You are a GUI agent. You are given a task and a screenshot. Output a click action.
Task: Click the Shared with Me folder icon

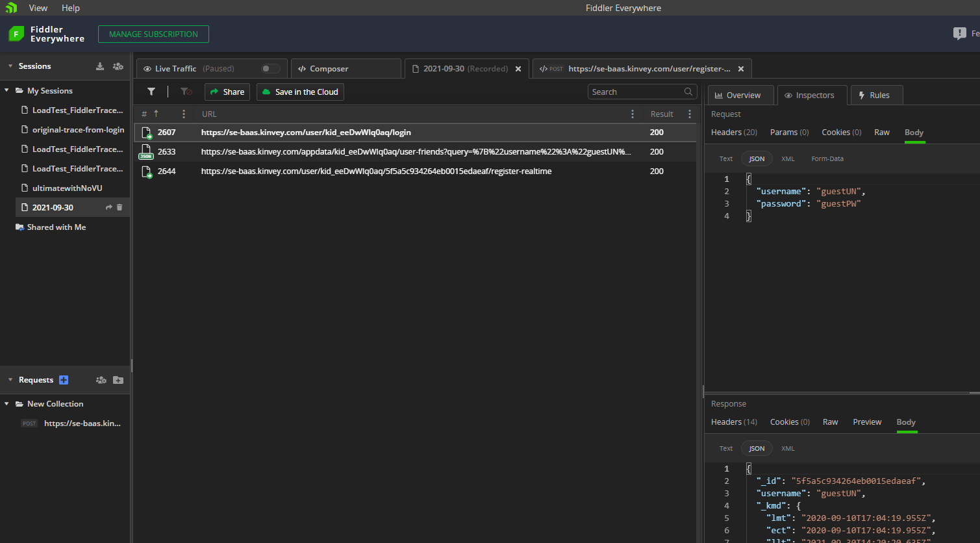click(x=19, y=227)
